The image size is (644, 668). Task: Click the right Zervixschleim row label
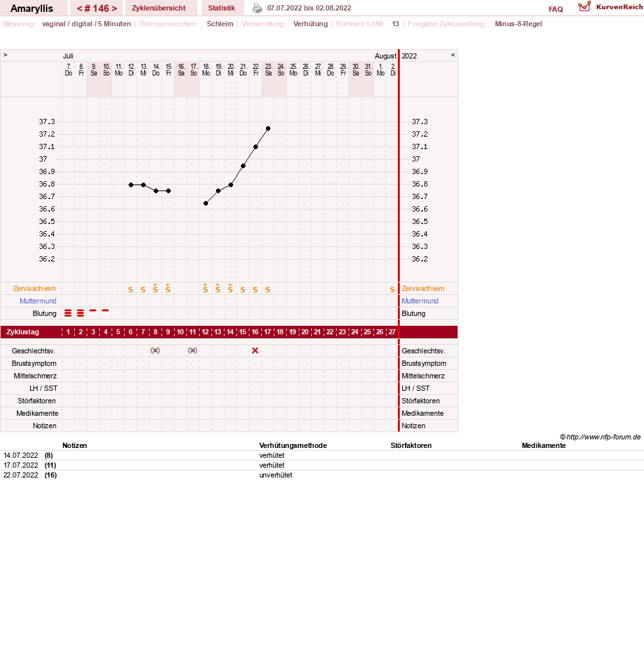click(423, 288)
